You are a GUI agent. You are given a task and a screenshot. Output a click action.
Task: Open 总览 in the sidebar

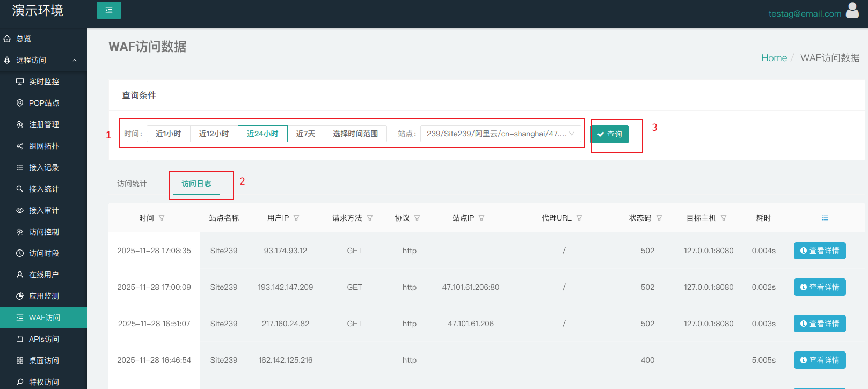43,39
